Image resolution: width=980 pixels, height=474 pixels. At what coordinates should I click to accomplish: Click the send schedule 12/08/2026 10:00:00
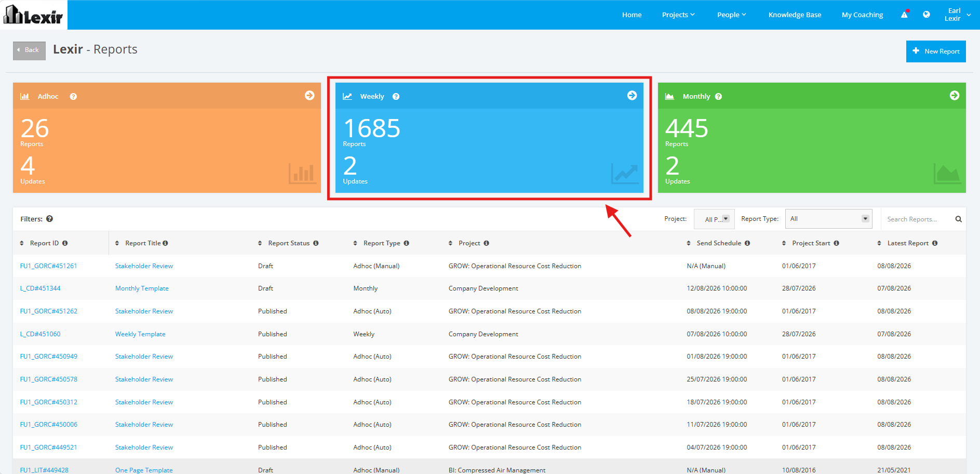point(717,288)
